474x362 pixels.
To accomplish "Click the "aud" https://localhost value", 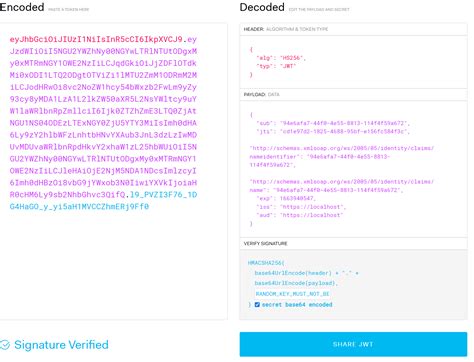I will tap(311, 215).
